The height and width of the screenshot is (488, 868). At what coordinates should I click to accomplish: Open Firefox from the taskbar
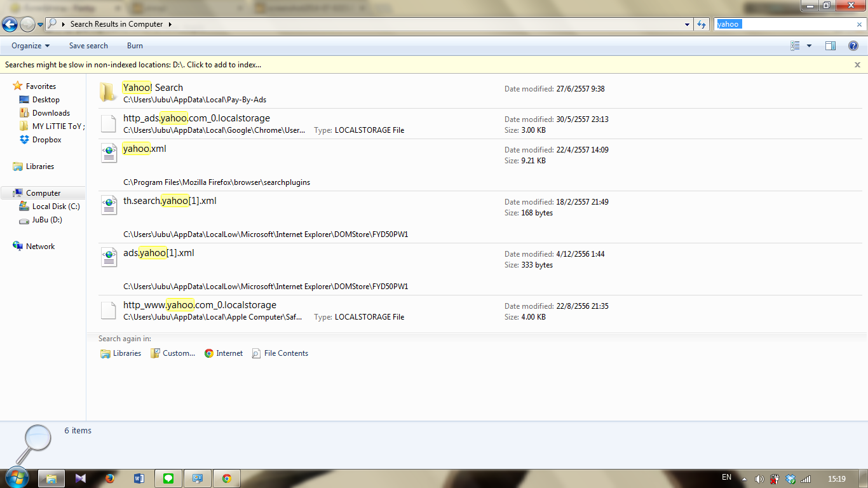tap(110, 478)
